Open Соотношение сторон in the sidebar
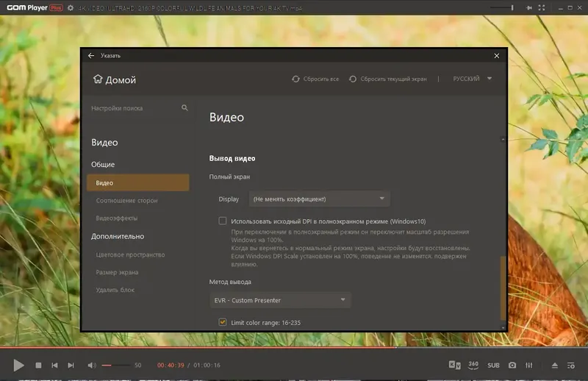 pyautogui.click(x=126, y=201)
